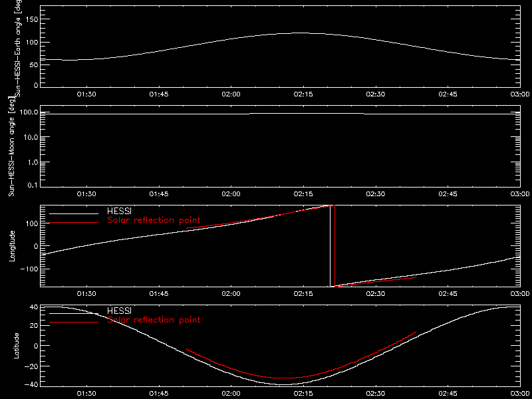Click 01:30 time label under Latitude plot
The height and width of the screenshot is (399, 532).
86,394
